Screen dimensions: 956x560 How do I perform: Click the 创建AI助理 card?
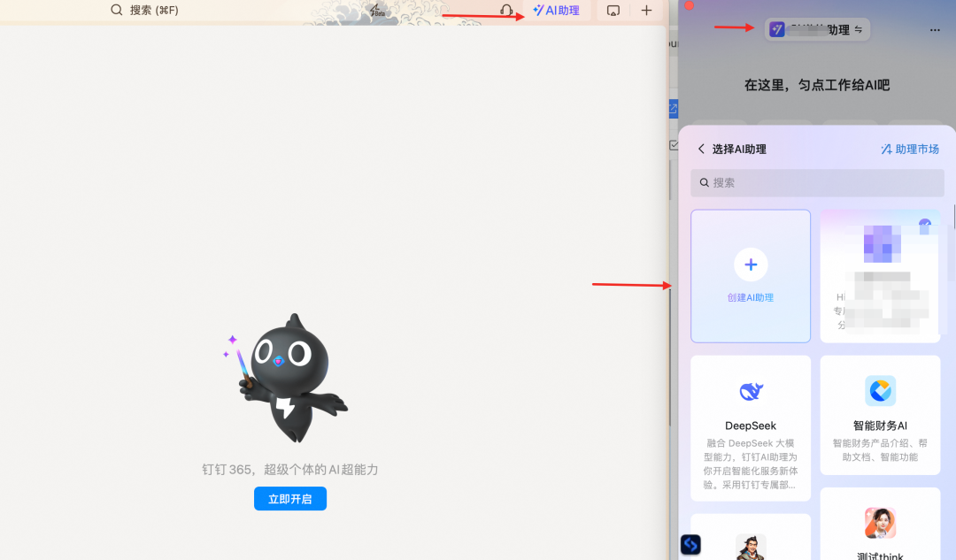coord(751,276)
